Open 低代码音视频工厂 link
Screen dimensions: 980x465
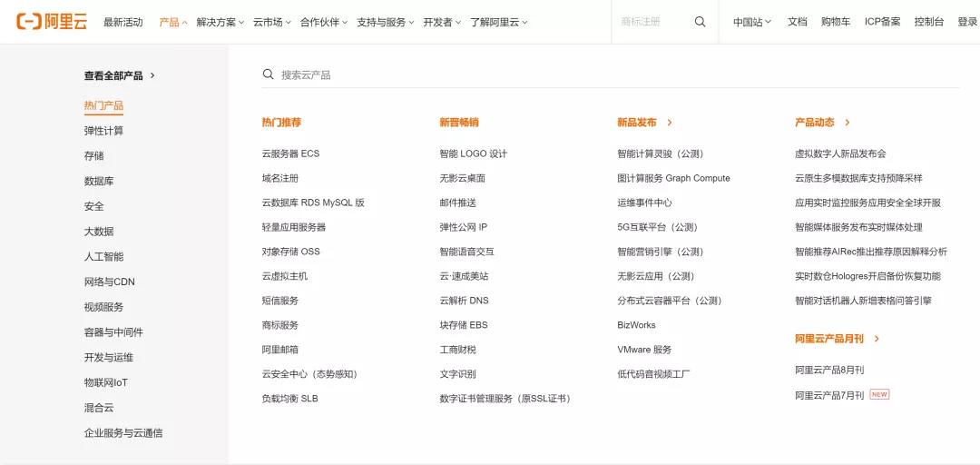tap(653, 374)
